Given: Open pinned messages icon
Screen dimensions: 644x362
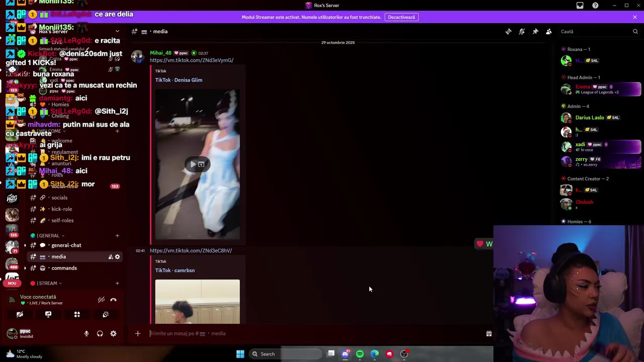Looking at the screenshot, I should coord(535,31).
